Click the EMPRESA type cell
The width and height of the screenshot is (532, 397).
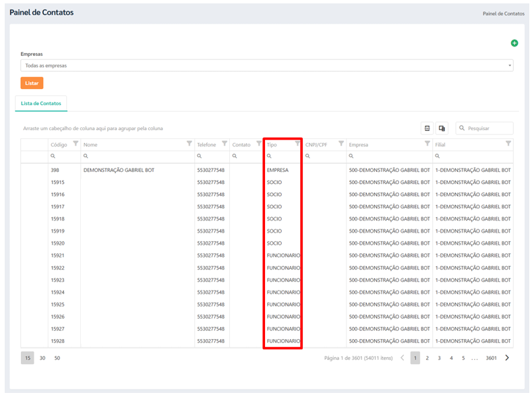[x=278, y=171]
